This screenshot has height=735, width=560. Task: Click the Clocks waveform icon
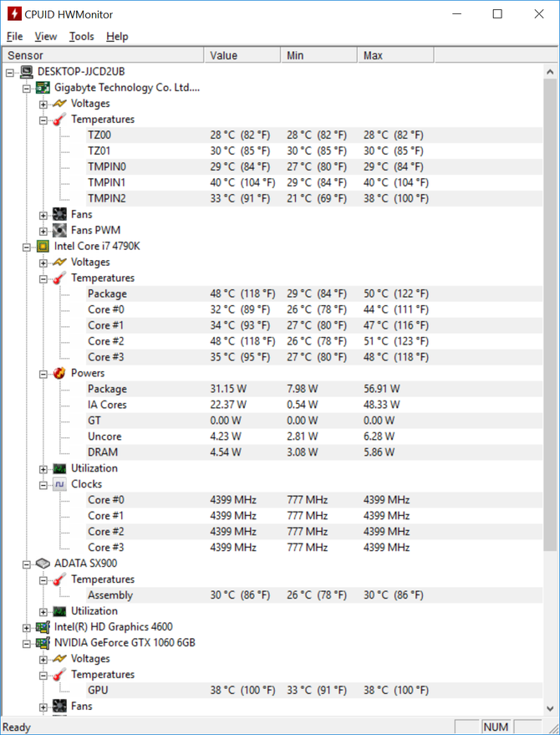click(59, 484)
